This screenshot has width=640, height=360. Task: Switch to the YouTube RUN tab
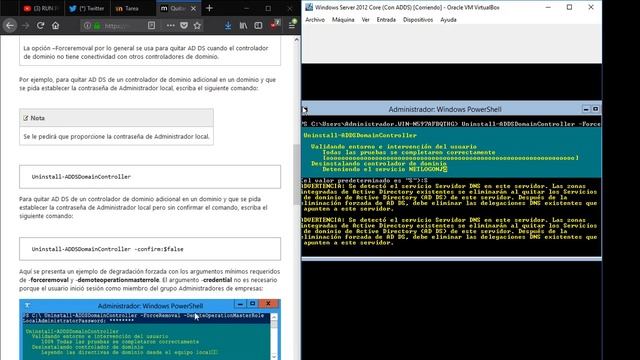41,9
